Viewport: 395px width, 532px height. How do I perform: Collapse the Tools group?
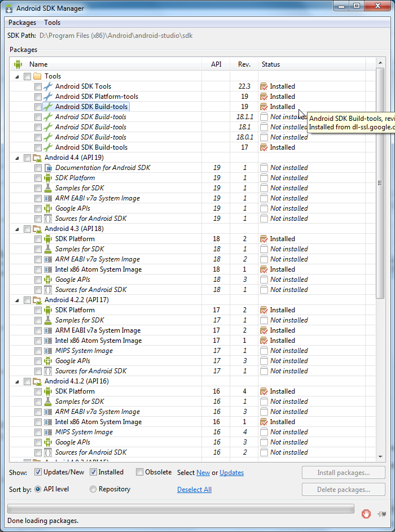pos(17,77)
